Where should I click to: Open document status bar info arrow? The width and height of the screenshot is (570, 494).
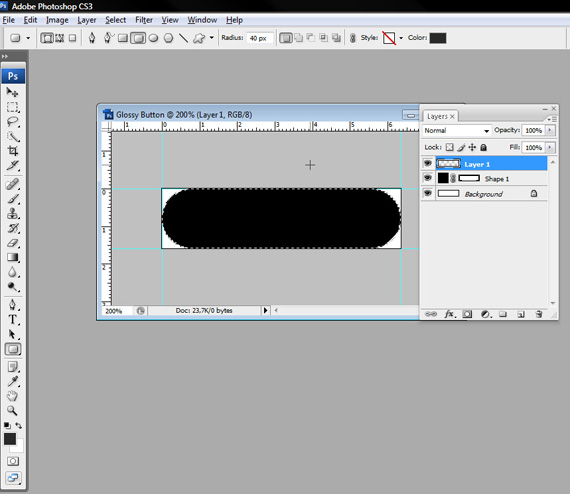265,310
